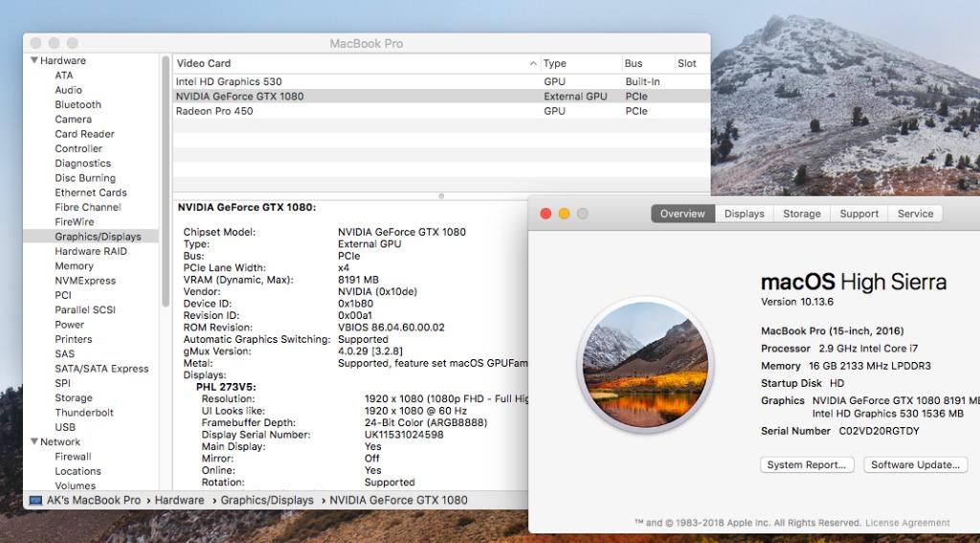Select Audio in the sidebar
Viewport: 980px width, 543px height.
click(x=68, y=90)
